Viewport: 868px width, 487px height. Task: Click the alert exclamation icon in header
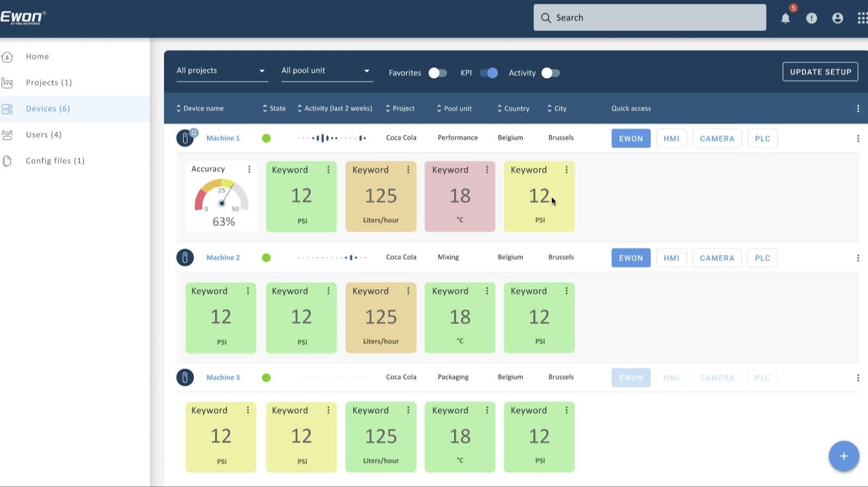[x=812, y=18]
